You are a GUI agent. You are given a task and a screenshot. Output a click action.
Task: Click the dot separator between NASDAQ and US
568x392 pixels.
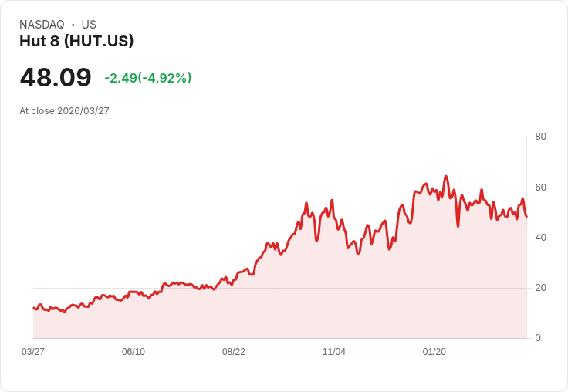73,25
